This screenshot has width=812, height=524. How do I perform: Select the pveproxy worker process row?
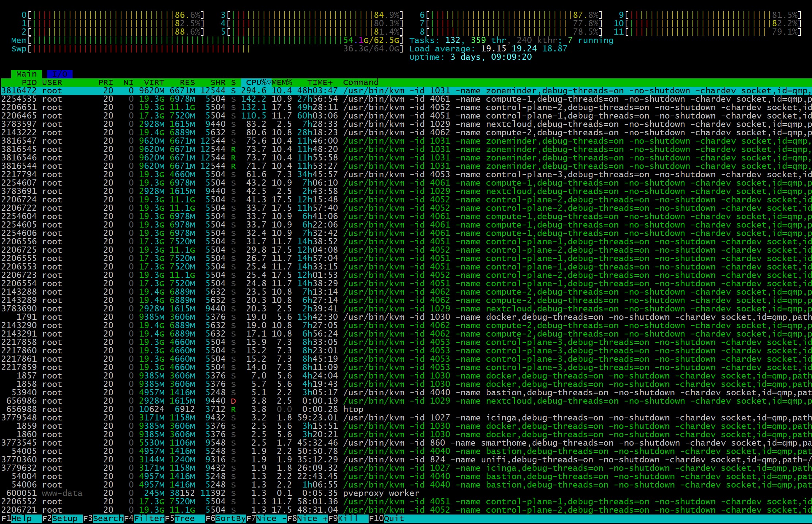[x=381, y=493]
